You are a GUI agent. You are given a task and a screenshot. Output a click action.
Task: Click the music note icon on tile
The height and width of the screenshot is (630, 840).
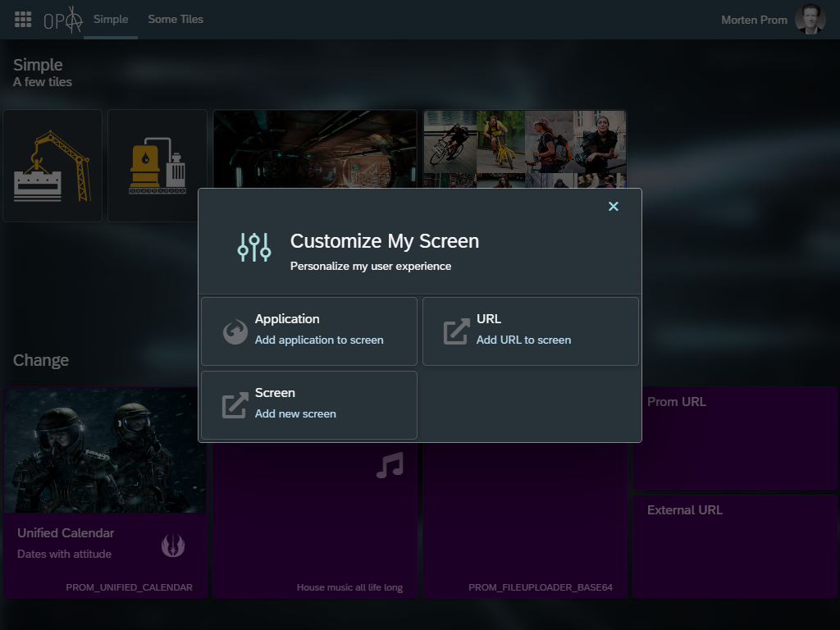tap(390, 466)
